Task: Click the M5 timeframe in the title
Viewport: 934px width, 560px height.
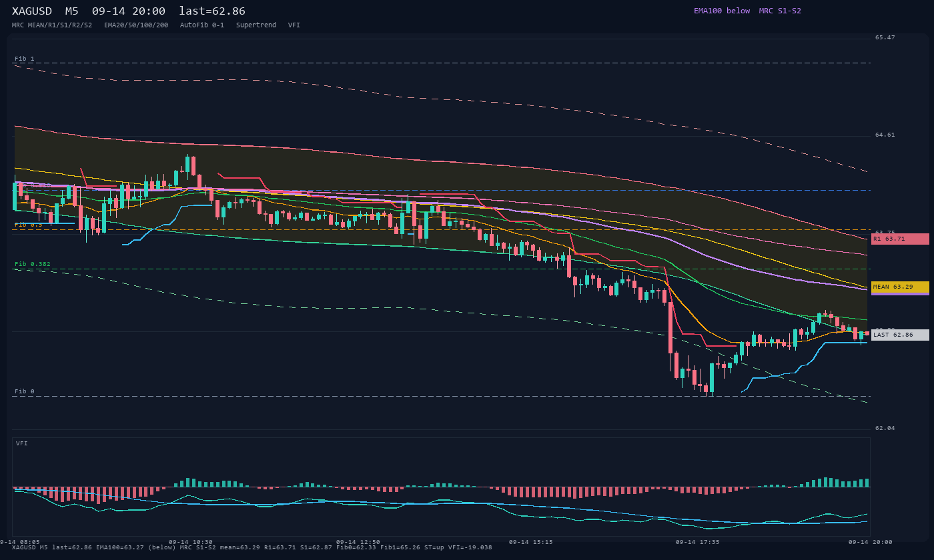Action: (x=72, y=11)
